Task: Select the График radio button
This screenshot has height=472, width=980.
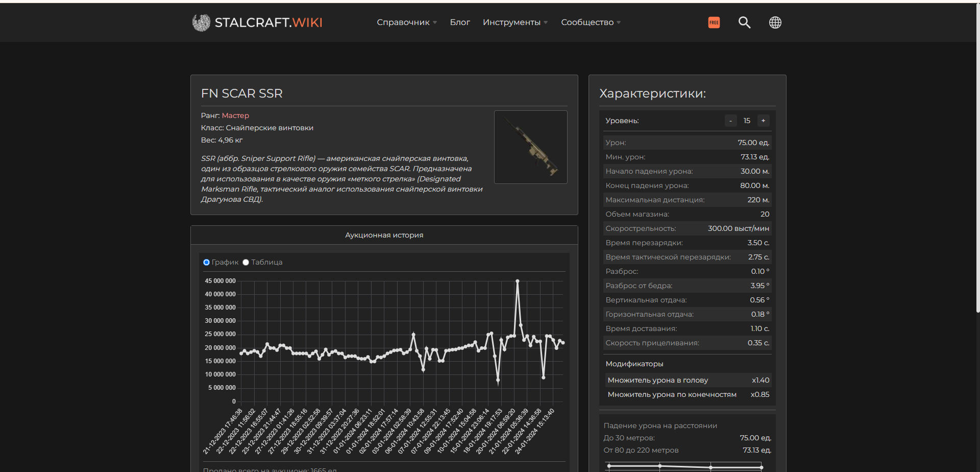Action: point(206,262)
